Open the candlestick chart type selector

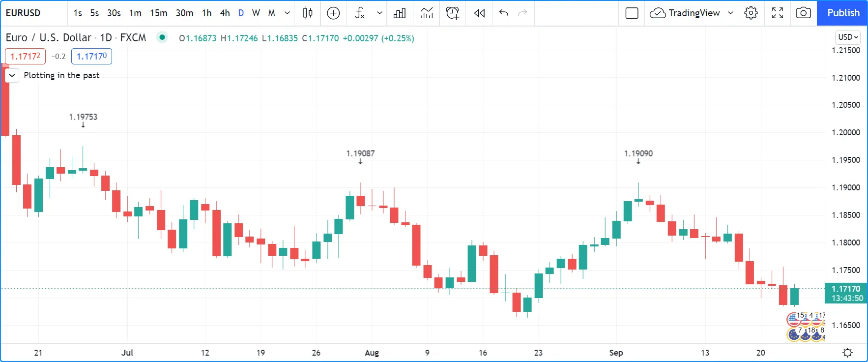(x=308, y=13)
